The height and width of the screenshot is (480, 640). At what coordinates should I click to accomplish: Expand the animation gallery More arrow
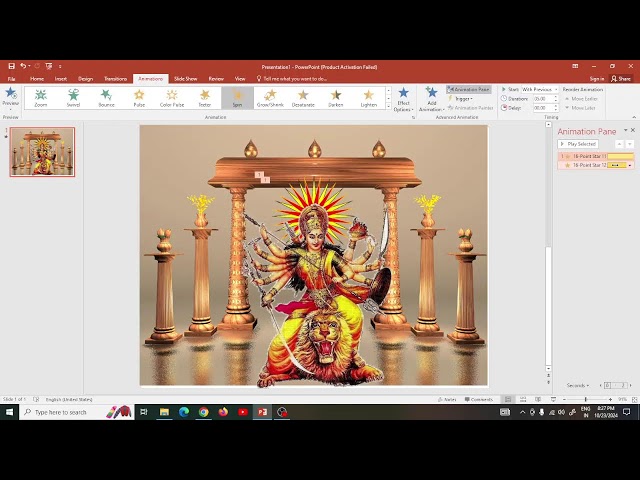pyautogui.click(x=388, y=106)
